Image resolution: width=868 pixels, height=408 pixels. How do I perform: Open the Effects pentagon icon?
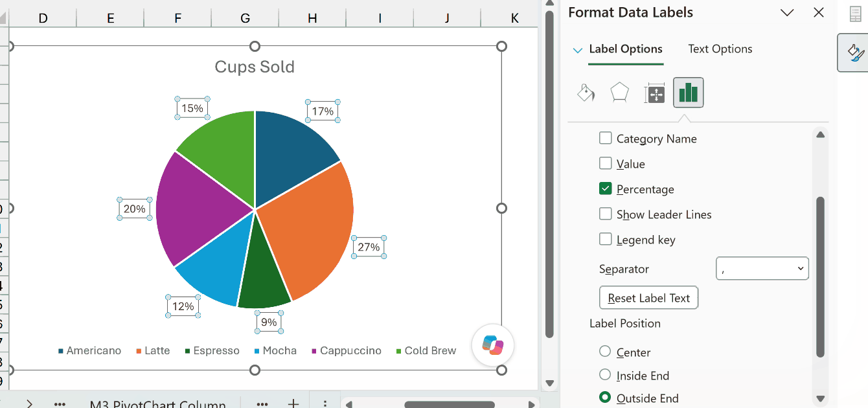coord(620,93)
